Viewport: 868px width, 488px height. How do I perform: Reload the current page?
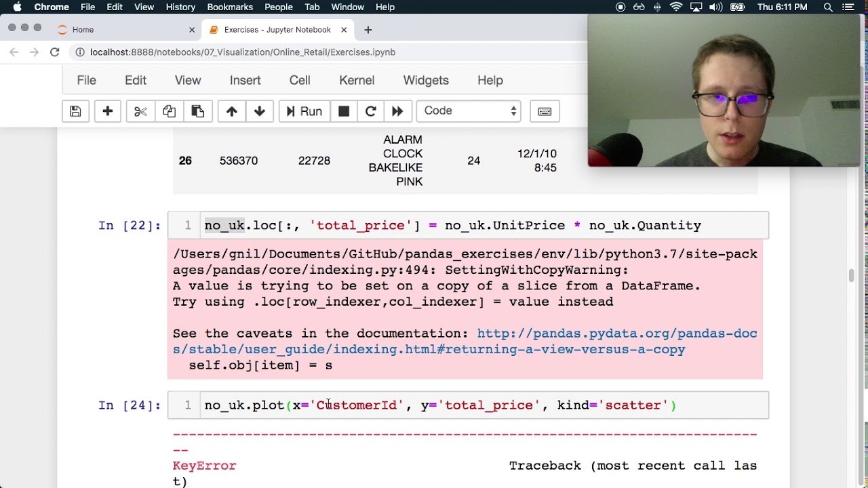[55, 52]
